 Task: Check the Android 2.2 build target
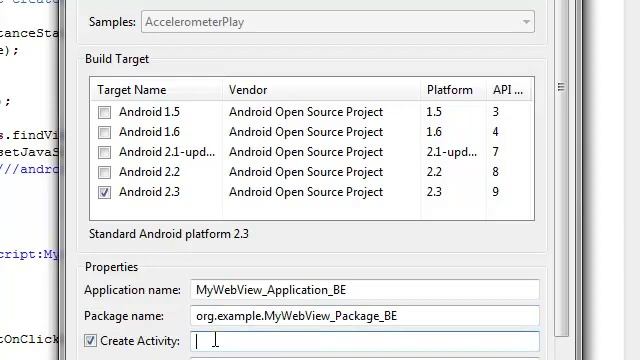tap(104, 172)
